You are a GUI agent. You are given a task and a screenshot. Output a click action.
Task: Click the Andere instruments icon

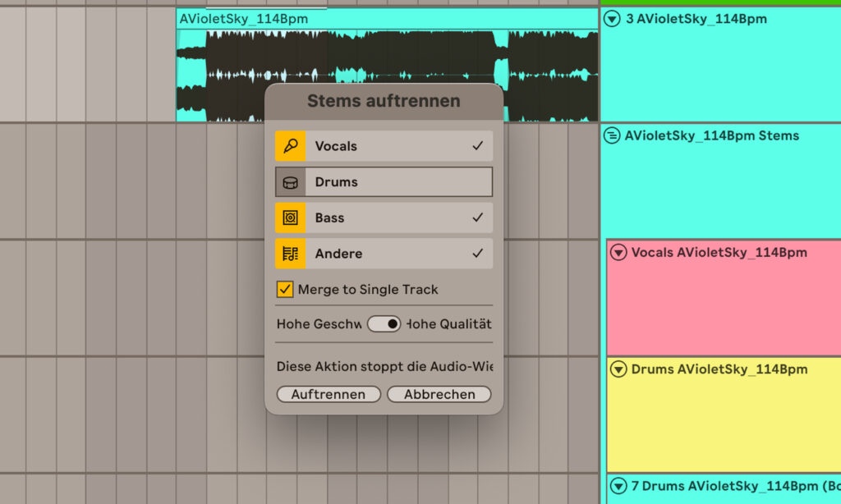[x=290, y=254]
